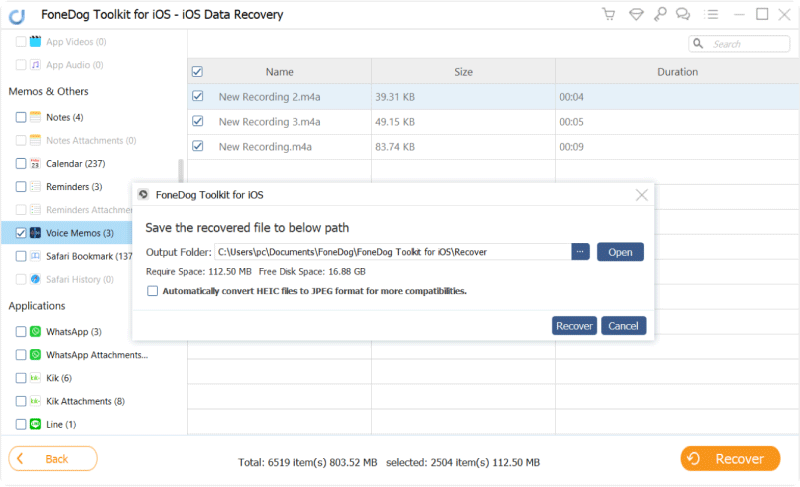The height and width of the screenshot is (487, 800).
Task: Close the Save recovered file dialog
Action: click(641, 195)
